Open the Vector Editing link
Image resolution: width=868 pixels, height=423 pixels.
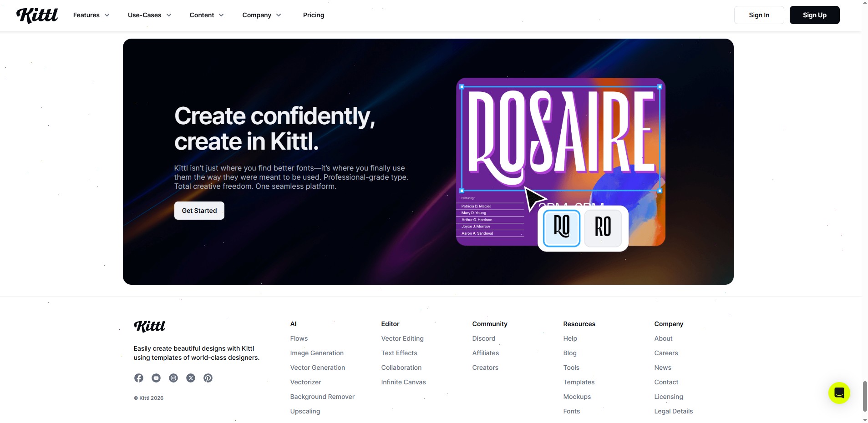coord(402,338)
